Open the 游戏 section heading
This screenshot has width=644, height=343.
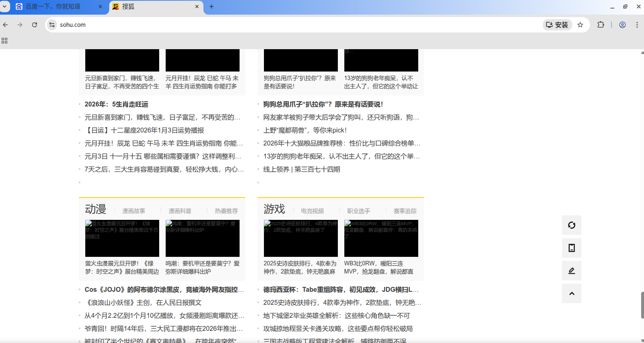[x=274, y=209]
